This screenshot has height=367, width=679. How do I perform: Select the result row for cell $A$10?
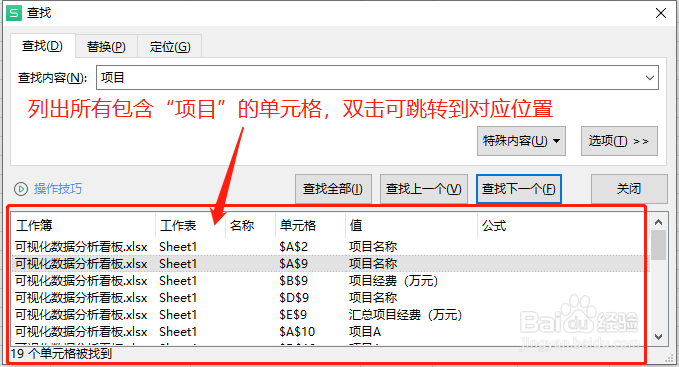330,332
